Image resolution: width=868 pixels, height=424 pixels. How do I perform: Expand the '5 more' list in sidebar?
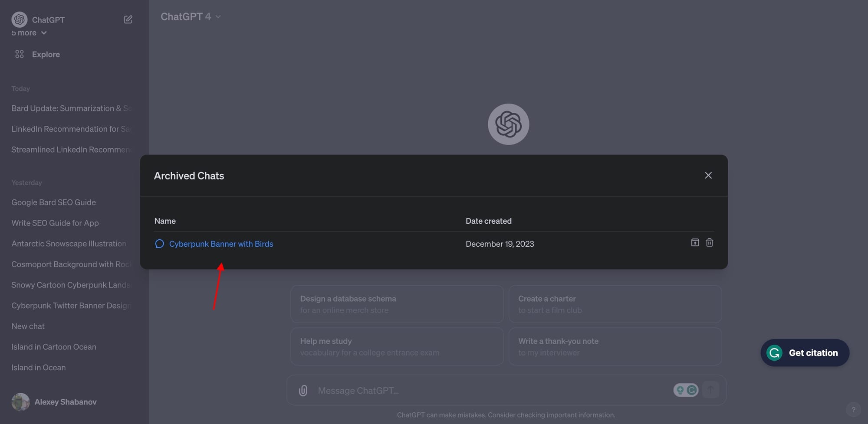coord(29,33)
